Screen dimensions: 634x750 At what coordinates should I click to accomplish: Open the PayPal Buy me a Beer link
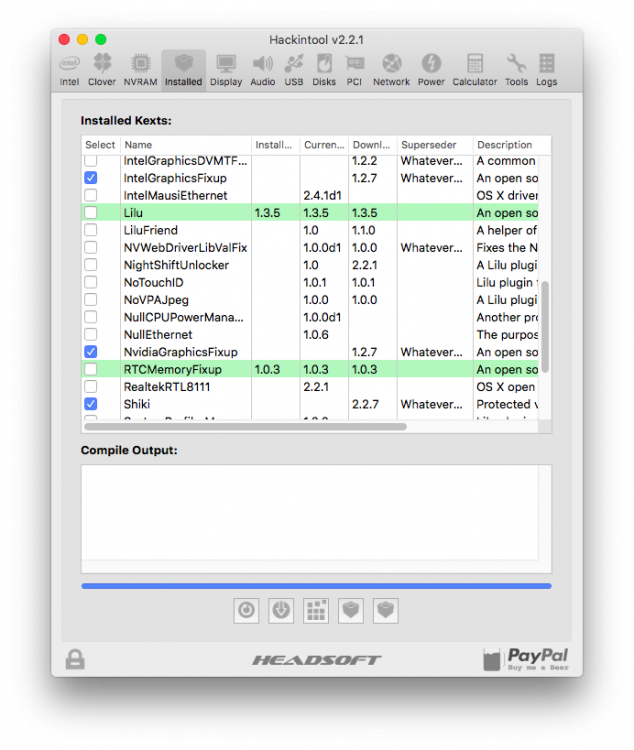tap(525, 659)
